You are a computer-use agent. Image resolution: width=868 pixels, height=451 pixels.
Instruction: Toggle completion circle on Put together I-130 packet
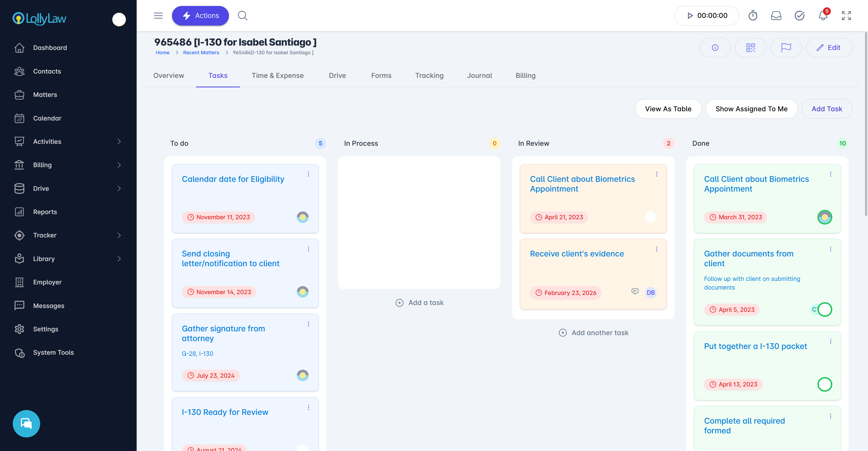click(824, 384)
